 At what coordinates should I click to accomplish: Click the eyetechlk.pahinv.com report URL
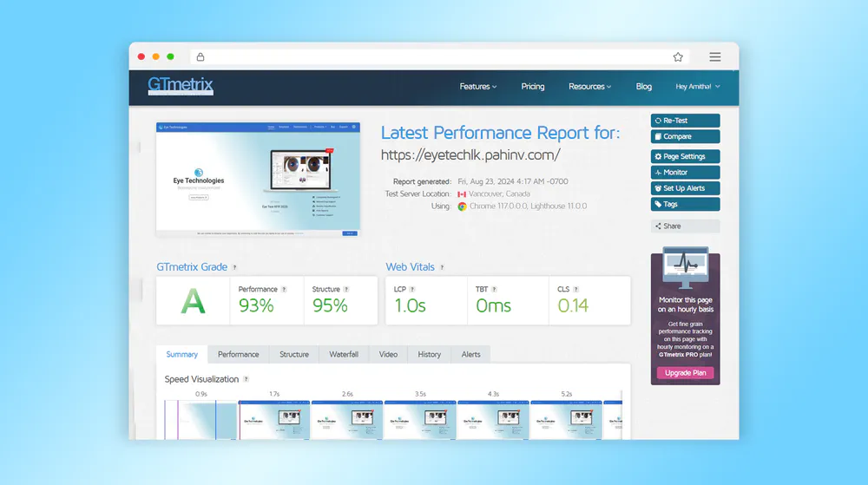pos(470,155)
